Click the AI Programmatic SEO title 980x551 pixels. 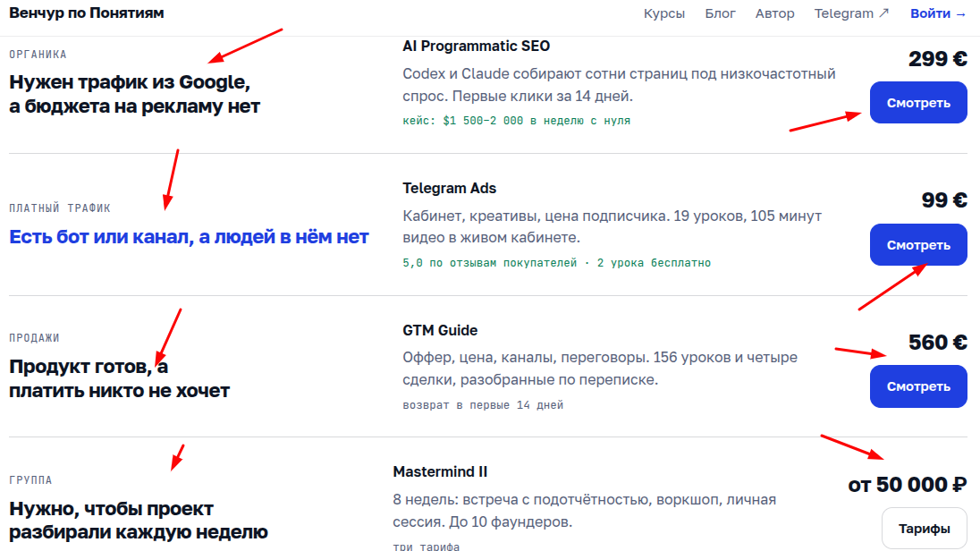(477, 47)
